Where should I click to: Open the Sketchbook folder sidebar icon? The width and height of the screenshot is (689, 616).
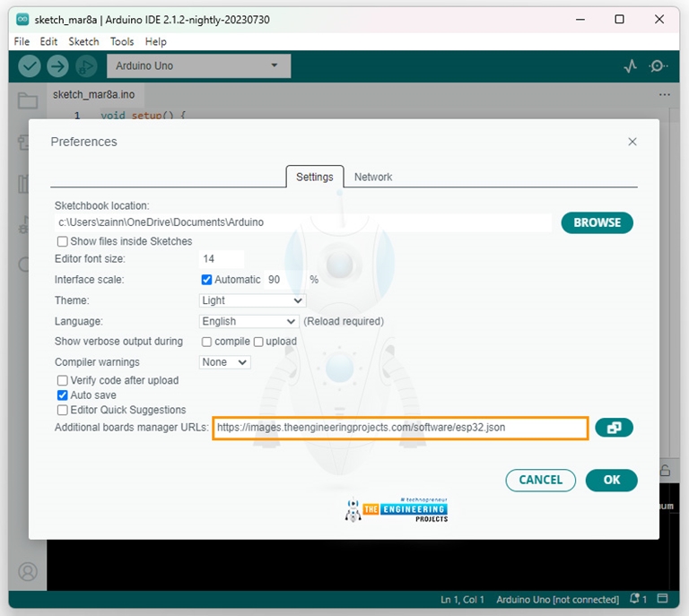(x=27, y=100)
